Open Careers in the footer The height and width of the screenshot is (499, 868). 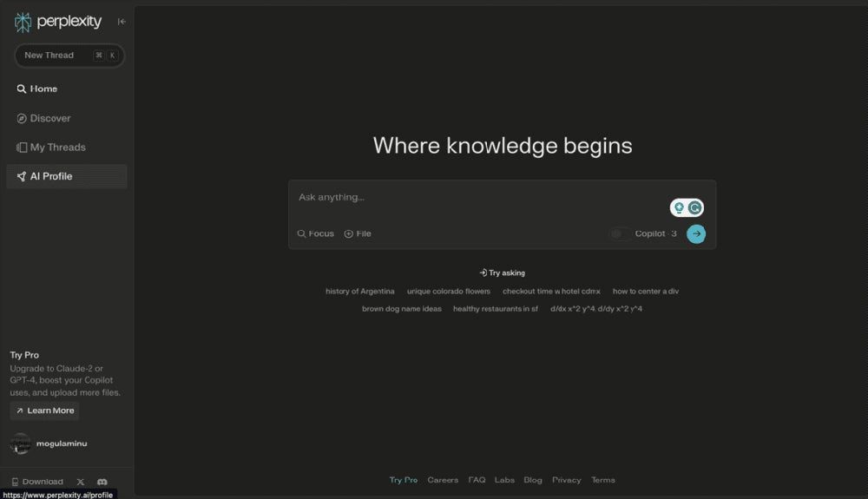[443, 480]
